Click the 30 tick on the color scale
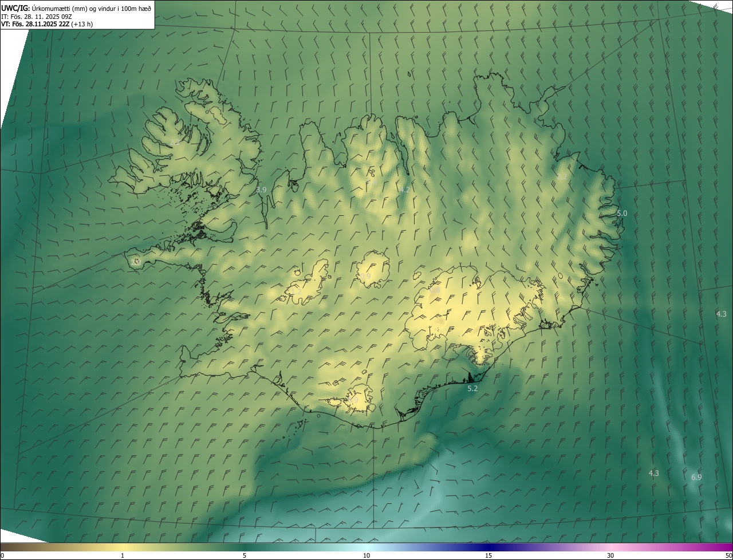The image size is (733, 560). [610, 555]
